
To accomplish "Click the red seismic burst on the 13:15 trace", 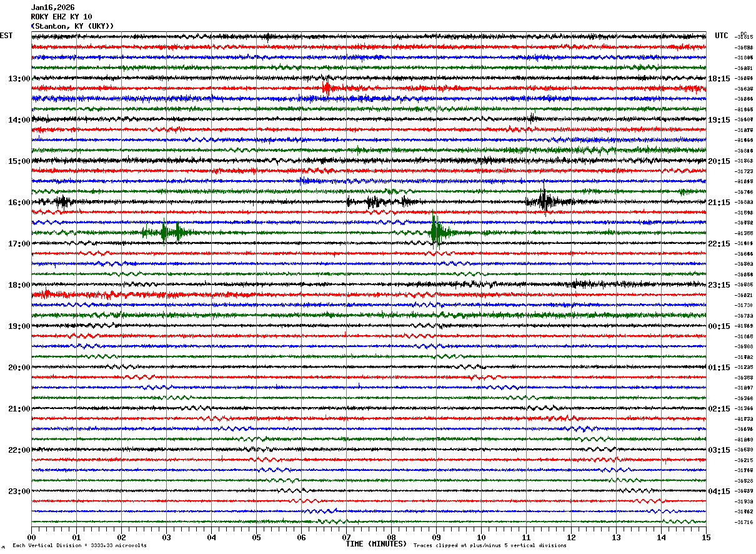I will tap(327, 88).
